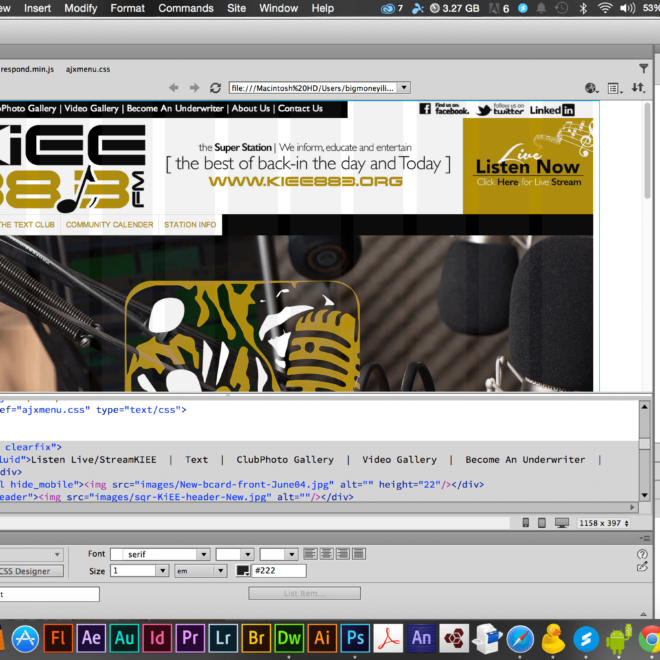Select desktop size icon in status bar
Image resolution: width=660 pixels, height=660 pixels.
click(562, 523)
